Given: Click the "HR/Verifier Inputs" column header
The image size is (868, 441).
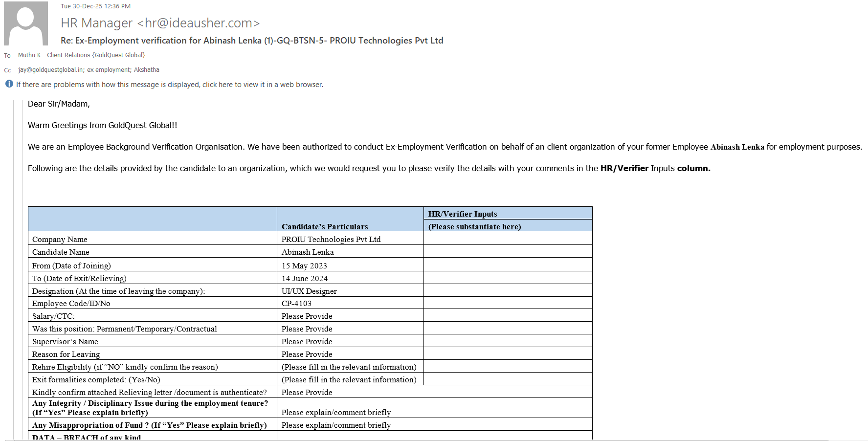Looking at the screenshot, I should 463,214.
